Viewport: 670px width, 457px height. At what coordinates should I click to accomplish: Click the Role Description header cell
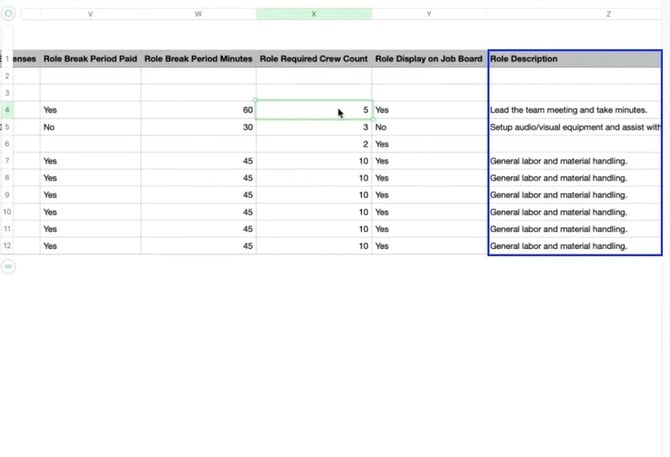(575, 59)
